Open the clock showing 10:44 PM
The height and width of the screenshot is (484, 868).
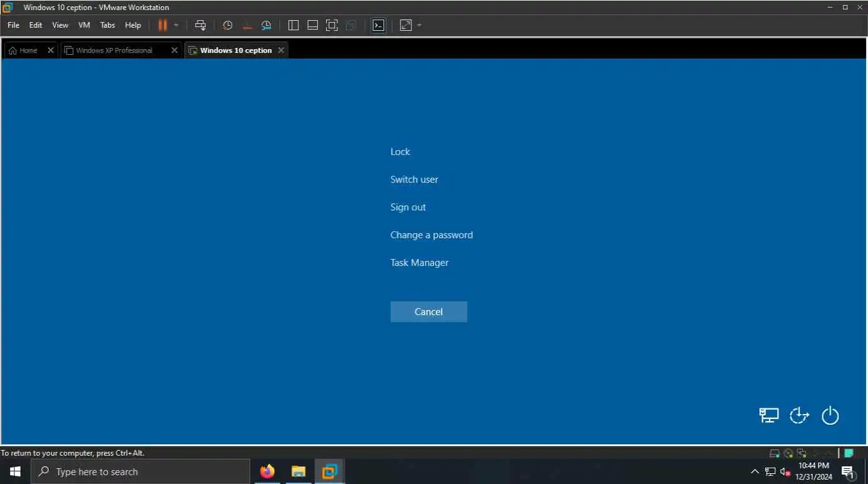point(814,471)
